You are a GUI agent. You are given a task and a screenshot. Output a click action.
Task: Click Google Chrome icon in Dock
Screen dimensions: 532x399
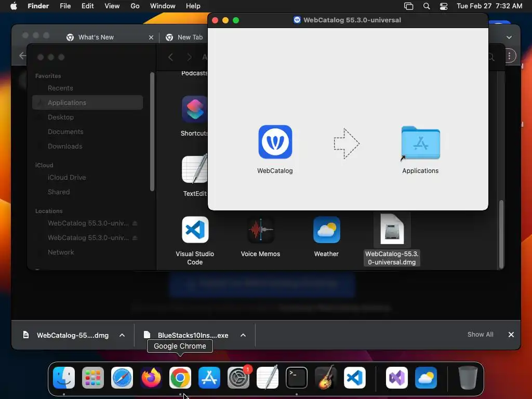(180, 378)
